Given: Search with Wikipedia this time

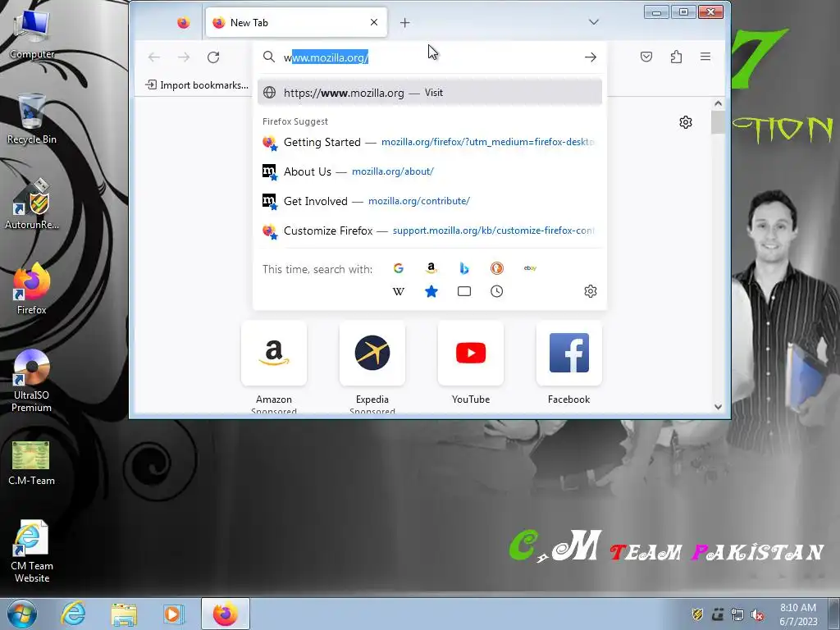Looking at the screenshot, I should point(399,291).
